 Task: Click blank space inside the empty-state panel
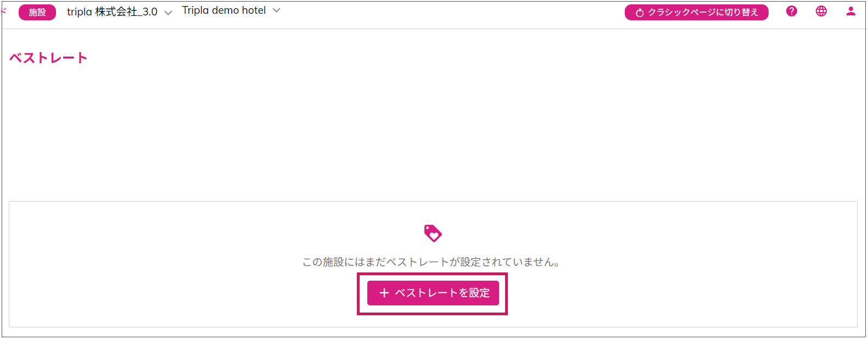click(165, 264)
